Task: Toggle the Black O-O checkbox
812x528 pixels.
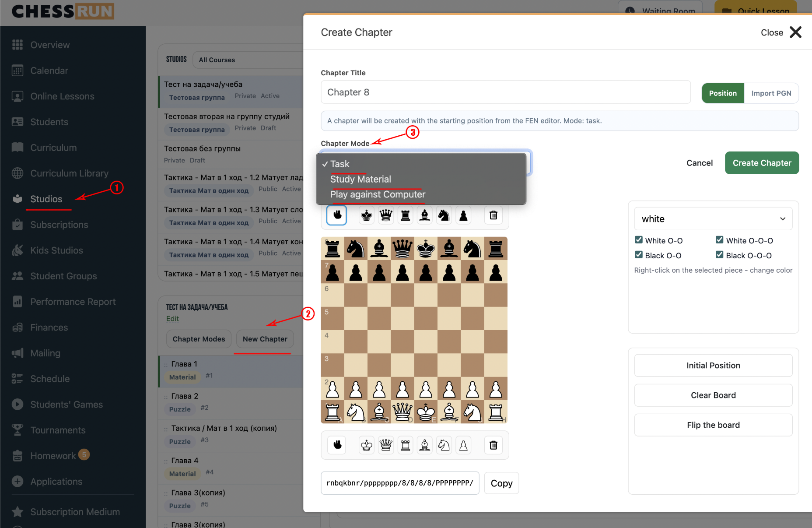Action: pyautogui.click(x=639, y=255)
